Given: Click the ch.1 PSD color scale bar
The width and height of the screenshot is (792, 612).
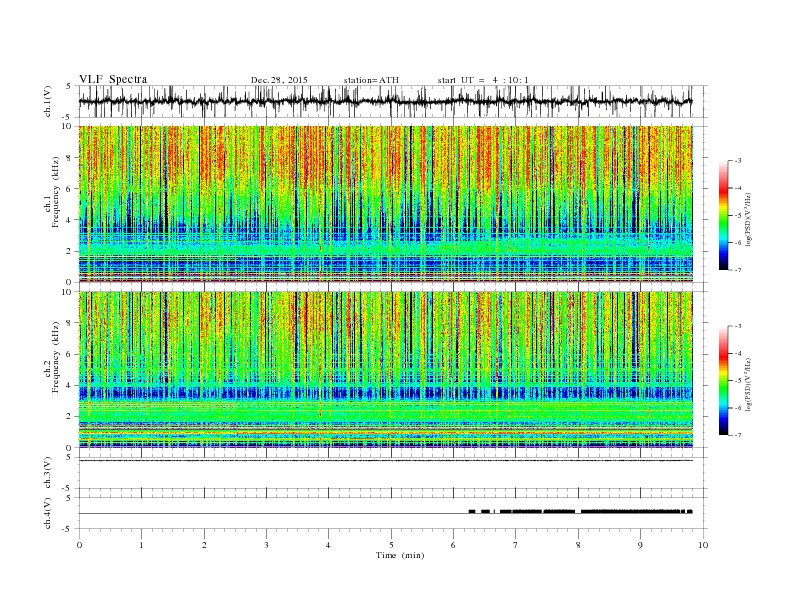Looking at the screenshot, I should (723, 215).
